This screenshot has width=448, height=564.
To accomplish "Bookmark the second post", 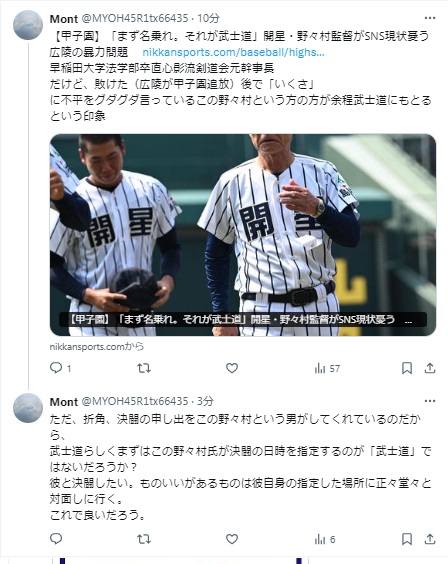I will 407,539.
